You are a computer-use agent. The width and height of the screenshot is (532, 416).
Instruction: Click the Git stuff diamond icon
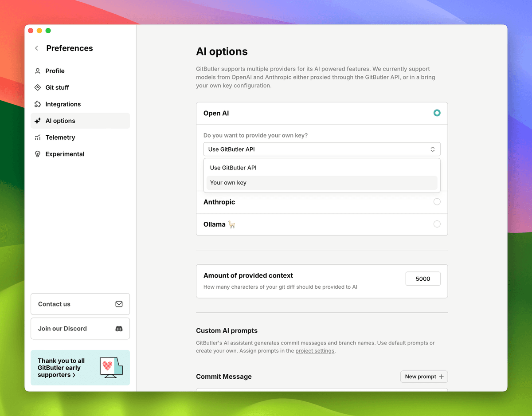tap(38, 87)
